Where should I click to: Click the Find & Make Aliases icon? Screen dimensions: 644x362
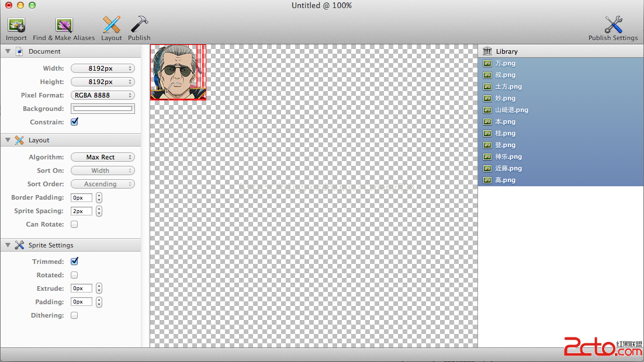pyautogui.click(x=64, y=25)
